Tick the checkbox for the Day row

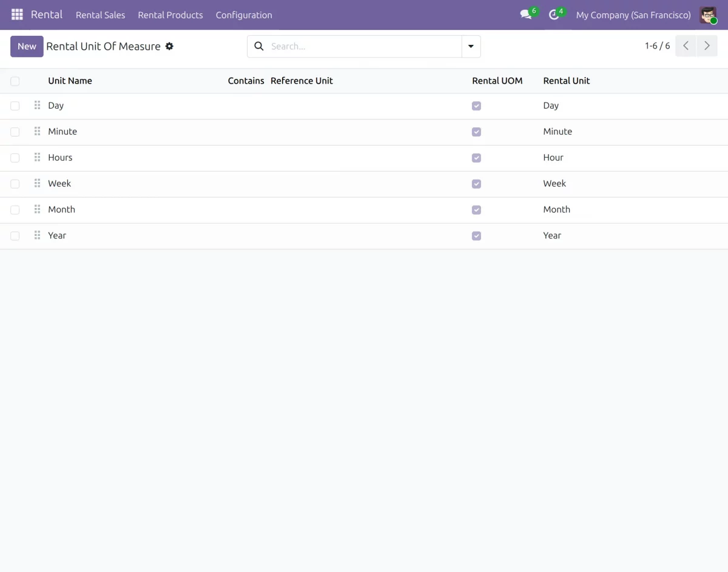coord(15,106)
